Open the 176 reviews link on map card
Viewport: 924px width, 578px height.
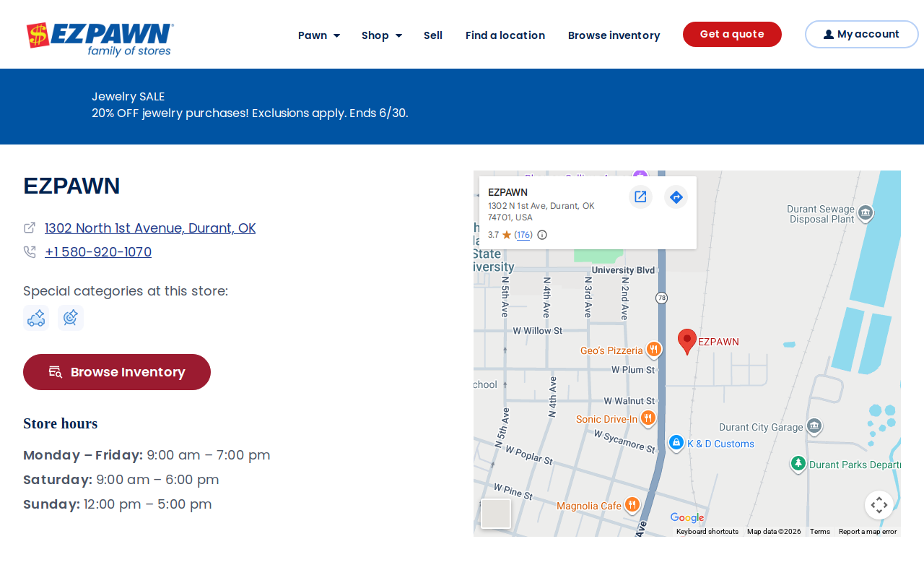coord(523,235)
